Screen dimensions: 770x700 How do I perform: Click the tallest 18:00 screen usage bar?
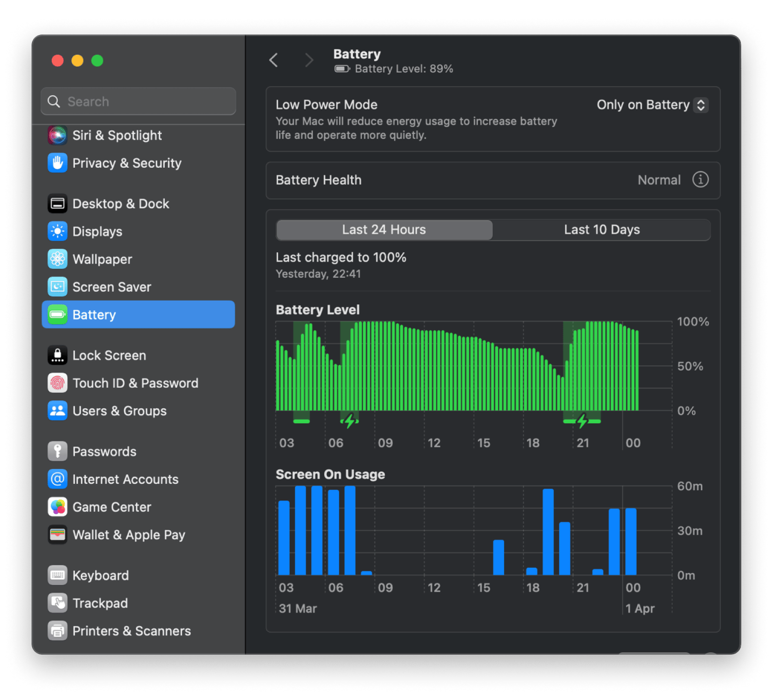pyautogui.click(x=548, y=532)
